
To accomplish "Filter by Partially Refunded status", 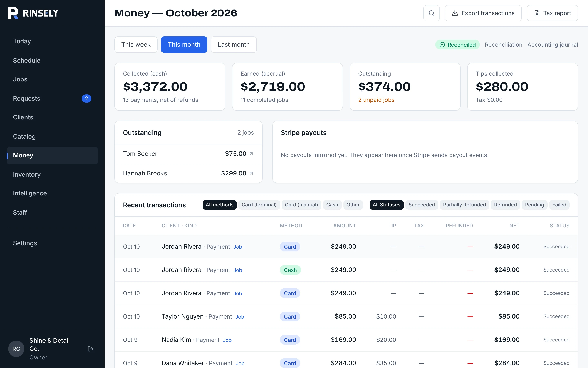I will click(x=464, y=205).
